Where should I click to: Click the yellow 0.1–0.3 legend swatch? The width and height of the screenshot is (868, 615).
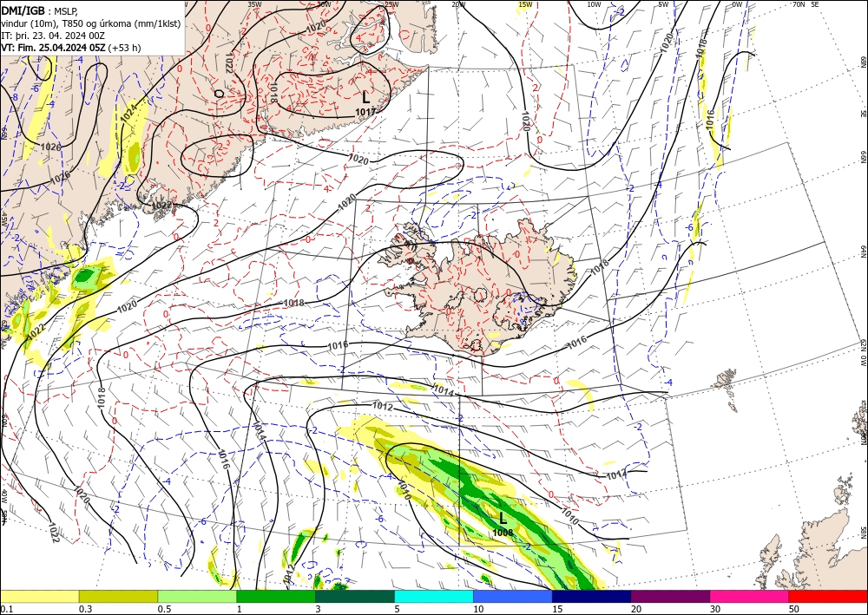(x=39, y=596)
